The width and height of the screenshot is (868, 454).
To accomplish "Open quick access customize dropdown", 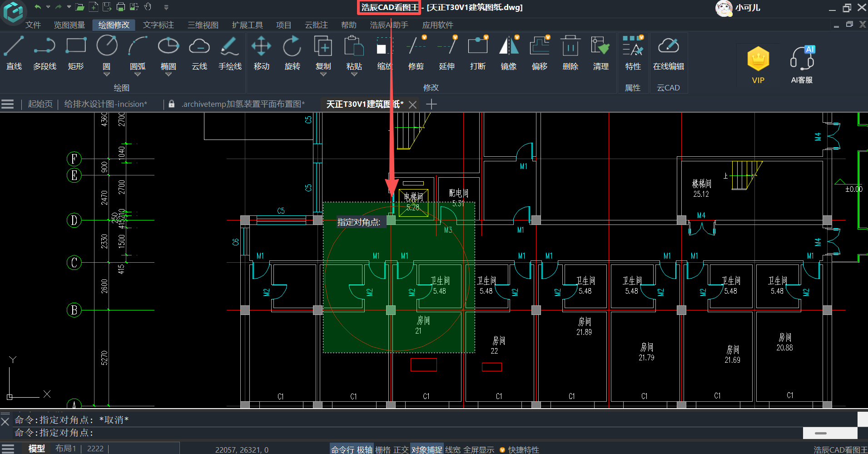I will (166, 7).
